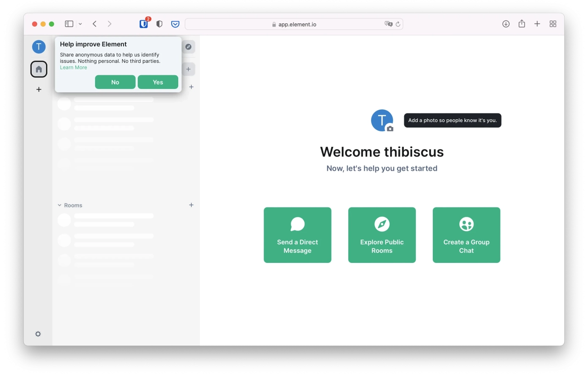Collapse the Rooms section
The image size is (588, 374).
60,205
